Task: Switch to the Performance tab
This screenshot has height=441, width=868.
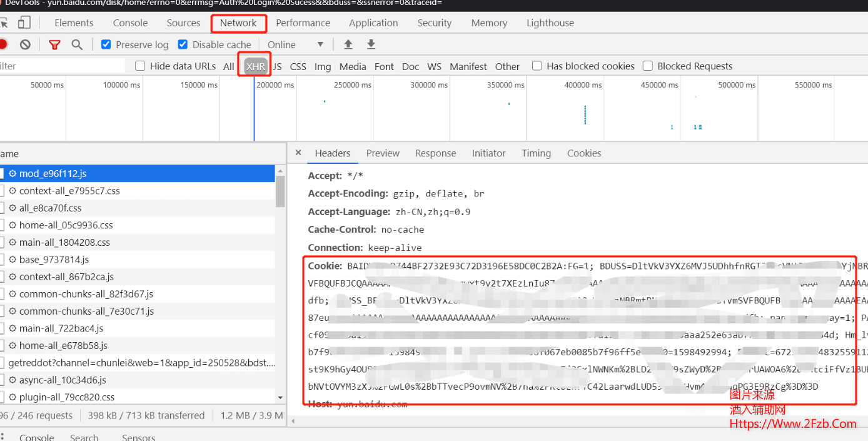Action: (x=303, y=23)
